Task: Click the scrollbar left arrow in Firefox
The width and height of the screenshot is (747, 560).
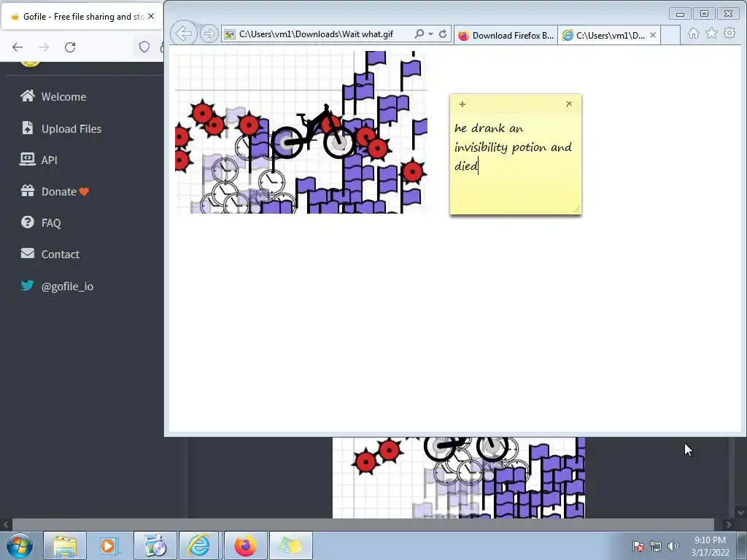Action: [x=6, y=524]
